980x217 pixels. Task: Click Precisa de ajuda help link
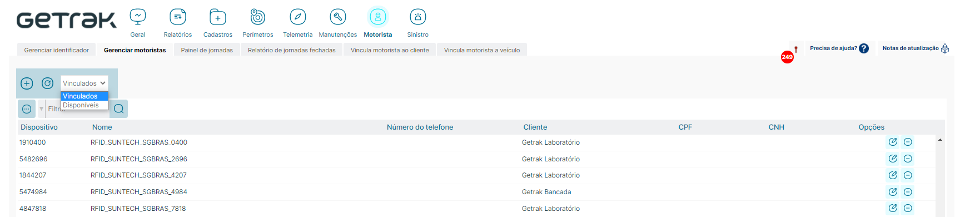point(839,48)
